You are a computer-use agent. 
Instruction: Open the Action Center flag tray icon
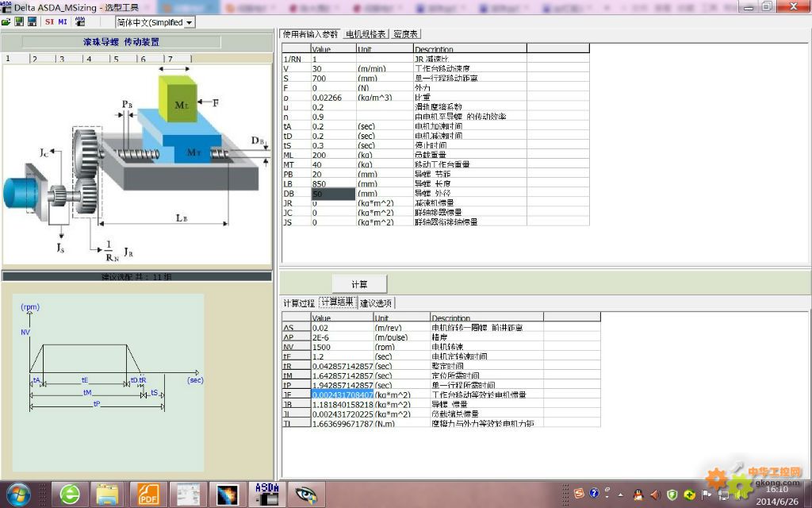(707, 494)
